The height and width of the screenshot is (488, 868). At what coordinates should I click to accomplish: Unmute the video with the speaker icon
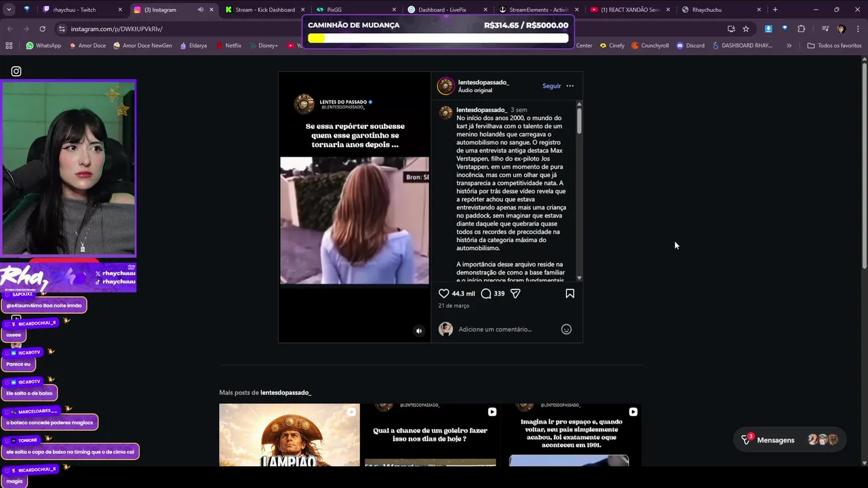coord(418,331)
